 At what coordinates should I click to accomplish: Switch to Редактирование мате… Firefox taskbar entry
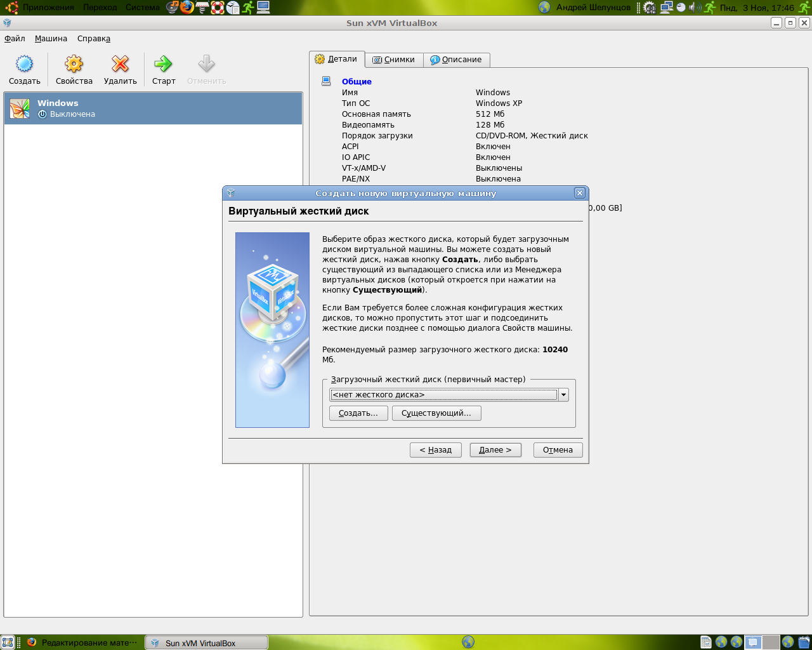[82, 642]
